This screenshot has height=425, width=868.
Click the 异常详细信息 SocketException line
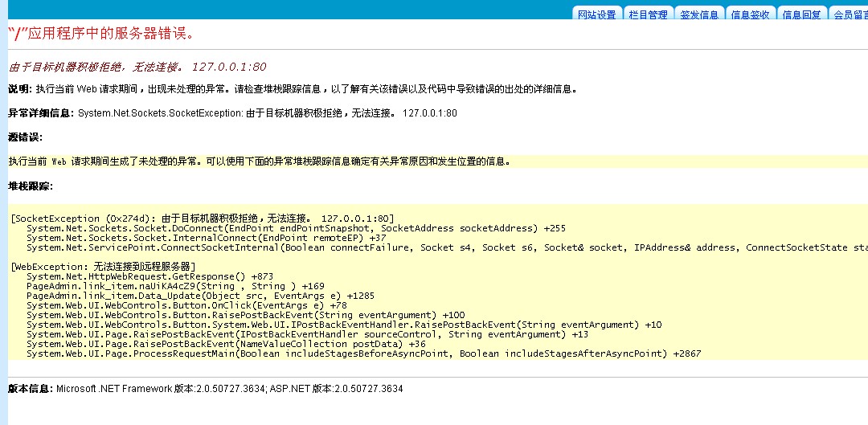pyautogui.click(x=232, y=113)
